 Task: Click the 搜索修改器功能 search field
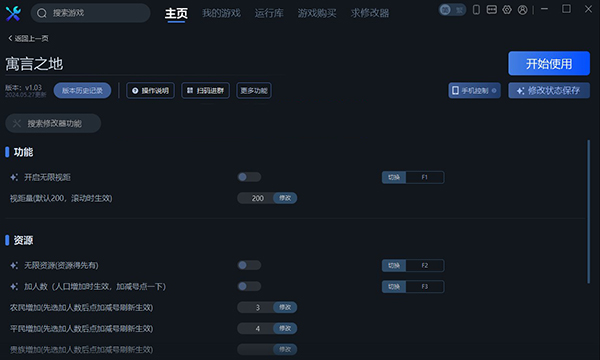click(53, 123)
